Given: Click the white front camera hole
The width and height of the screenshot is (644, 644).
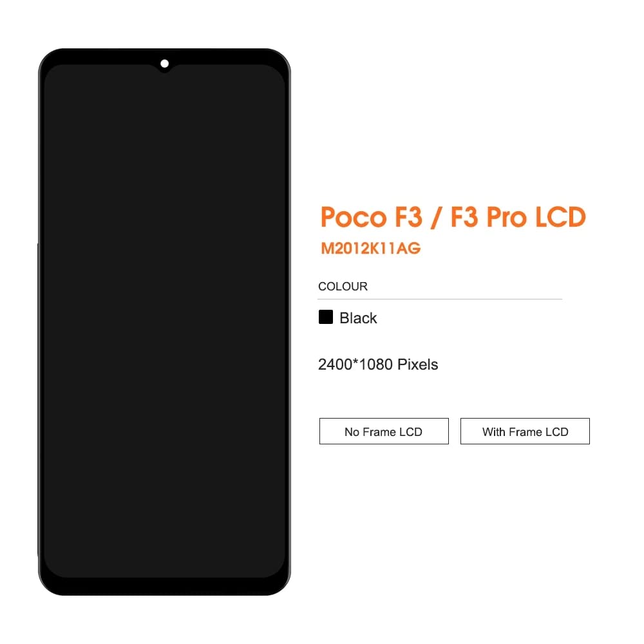Looking at the screenshot, I should 165,64.
